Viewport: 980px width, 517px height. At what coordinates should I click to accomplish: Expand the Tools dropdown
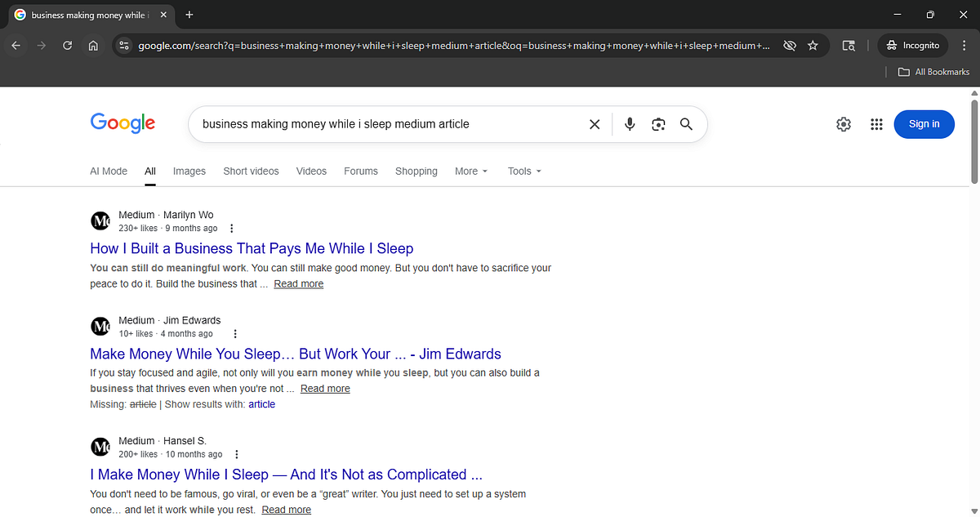tap(524, 172)
